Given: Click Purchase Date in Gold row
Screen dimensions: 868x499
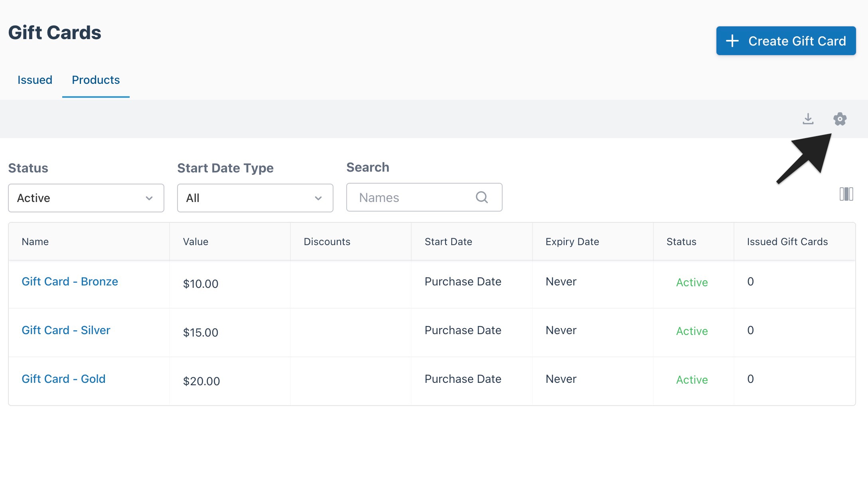Looking at the screenshot, I should coord(463,379).
